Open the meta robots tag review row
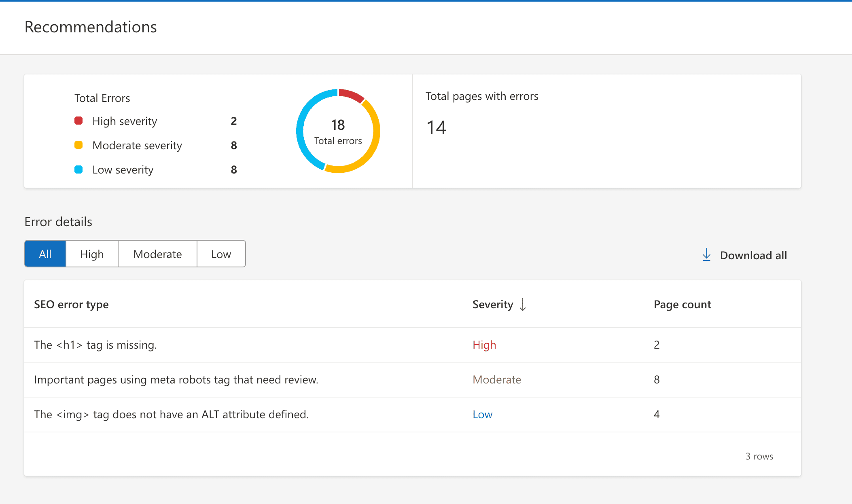Screen dimensions: 852x504 413,380
